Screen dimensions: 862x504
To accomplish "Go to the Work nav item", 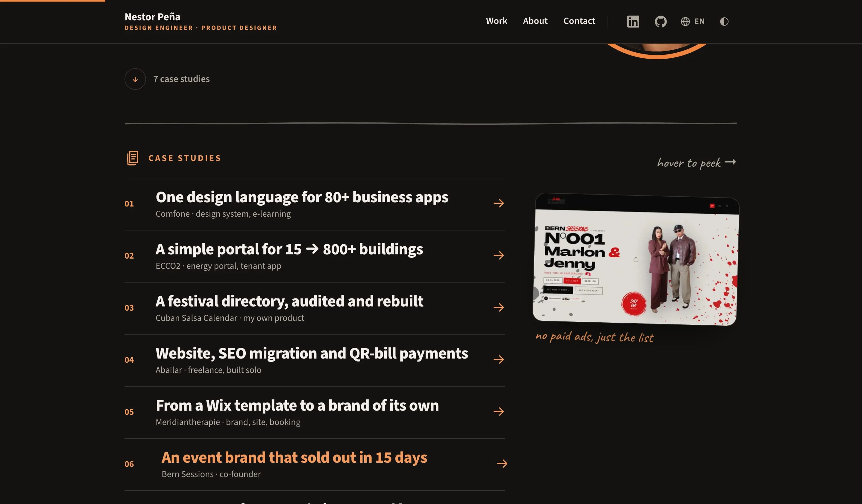I will (x=496, y=21).
